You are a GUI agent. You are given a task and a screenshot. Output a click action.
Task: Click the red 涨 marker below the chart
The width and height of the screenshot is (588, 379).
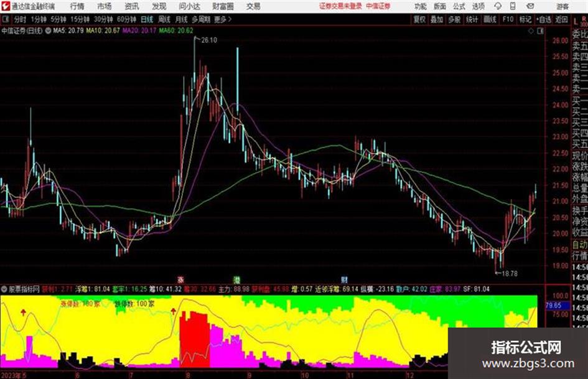coord(180,279)
